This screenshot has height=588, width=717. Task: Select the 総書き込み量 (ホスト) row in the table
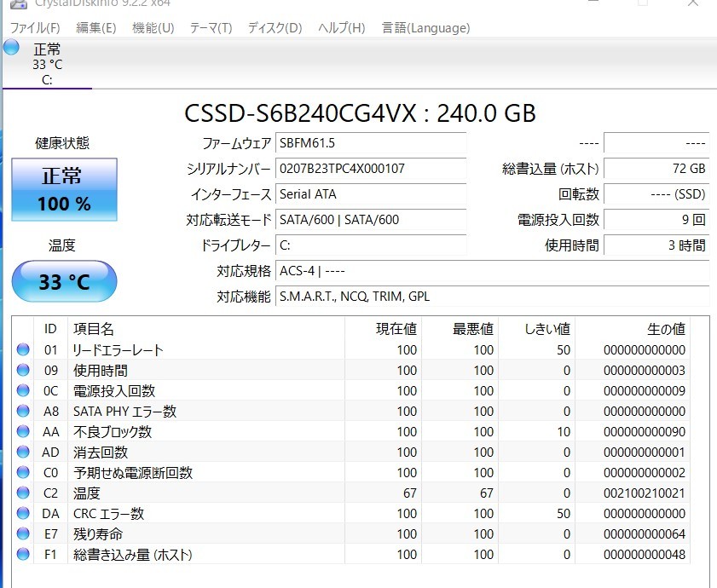tap(350, 554)
